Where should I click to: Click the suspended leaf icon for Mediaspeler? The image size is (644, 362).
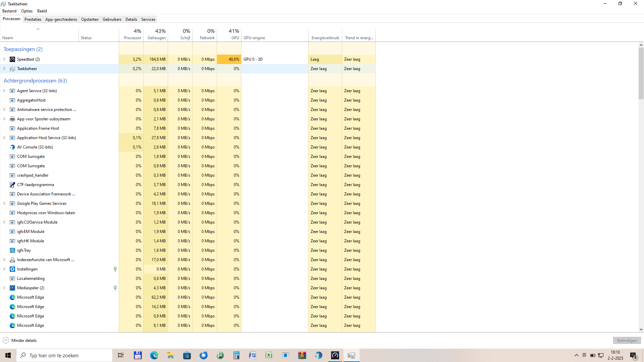pyautogui.click(x=115, y=288)
